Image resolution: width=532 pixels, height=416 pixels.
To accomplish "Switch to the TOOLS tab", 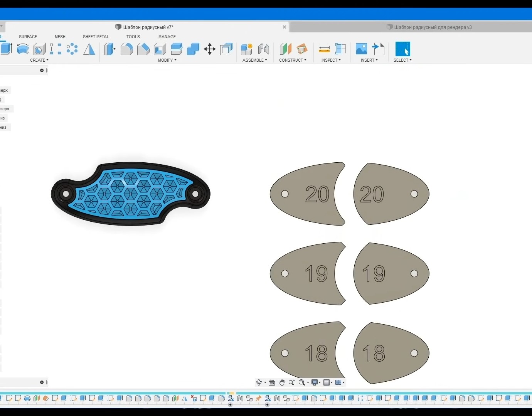I will point(133,37).
